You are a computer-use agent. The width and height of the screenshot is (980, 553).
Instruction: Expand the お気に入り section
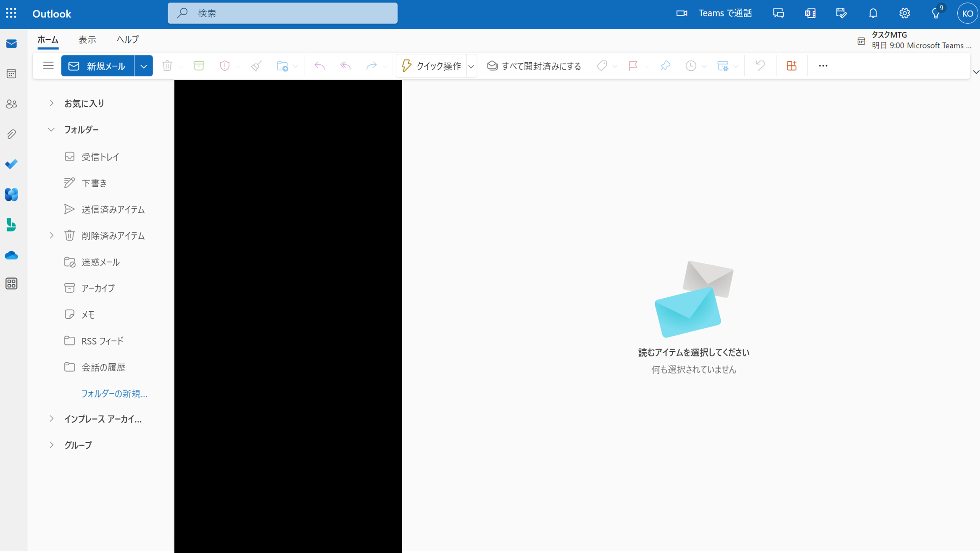[x=51, y=103]
